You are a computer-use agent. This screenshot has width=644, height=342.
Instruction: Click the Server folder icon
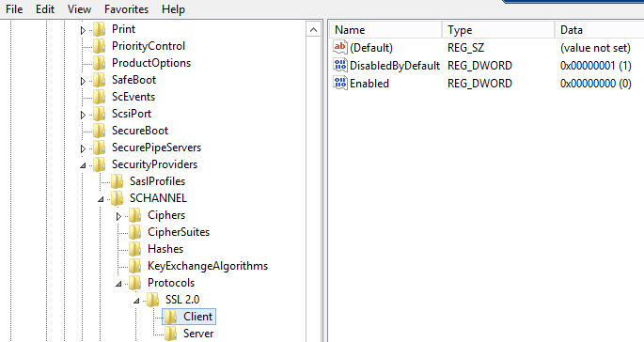pos(170,334)
